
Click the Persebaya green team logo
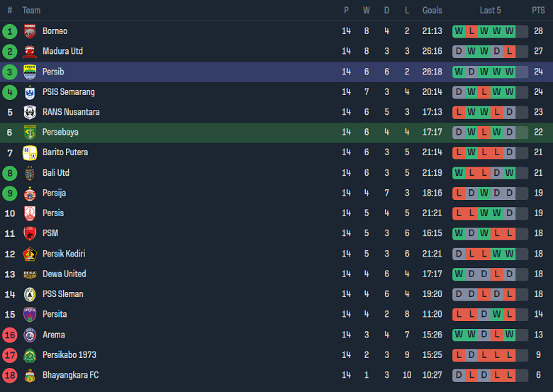coord(30,133)
